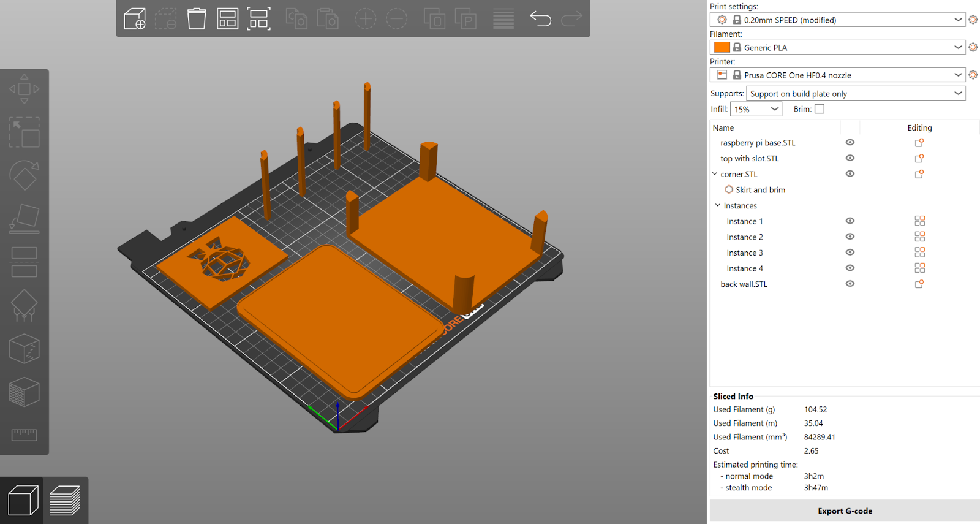Open the Supports dropdown
The height and width of the screenshot is (524, 980).
856,93
